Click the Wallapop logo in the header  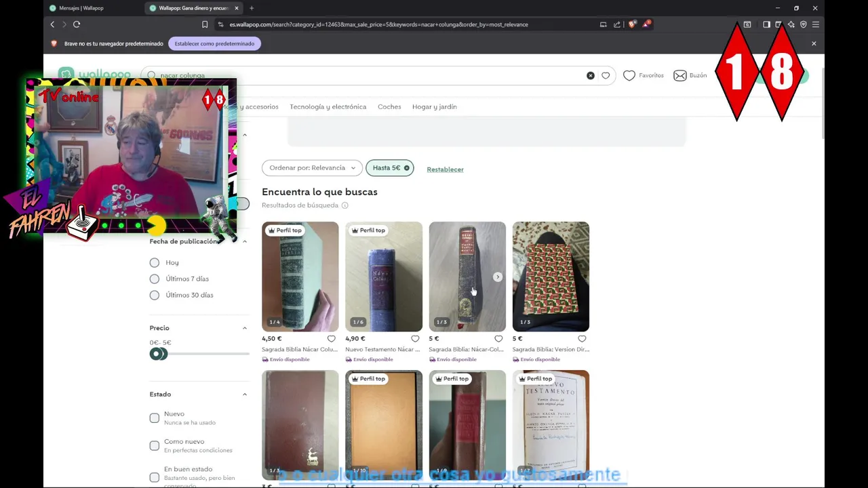coord(95,74)
